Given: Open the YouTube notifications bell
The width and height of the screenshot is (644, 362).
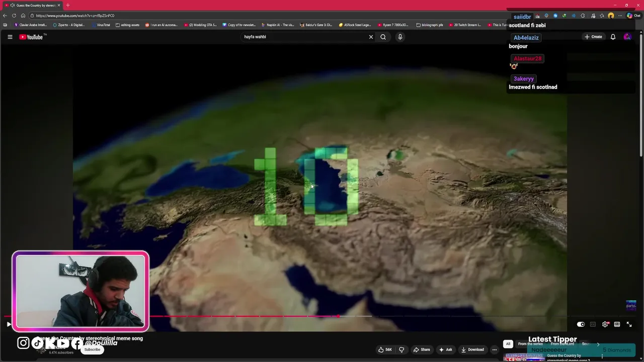Looking at the screenshot, I should coord(613,37).
